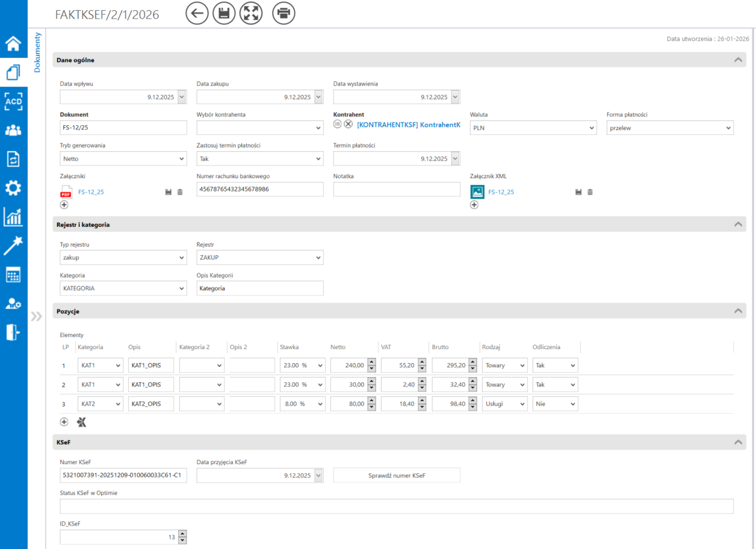
Task: Add a new position row with plus icon
Action: 64,422
